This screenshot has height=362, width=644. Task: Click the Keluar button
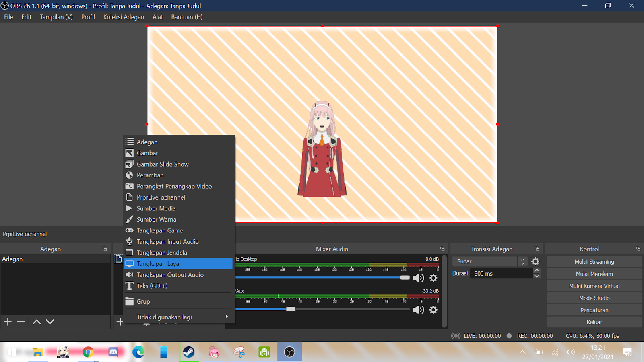pos(594,322)
